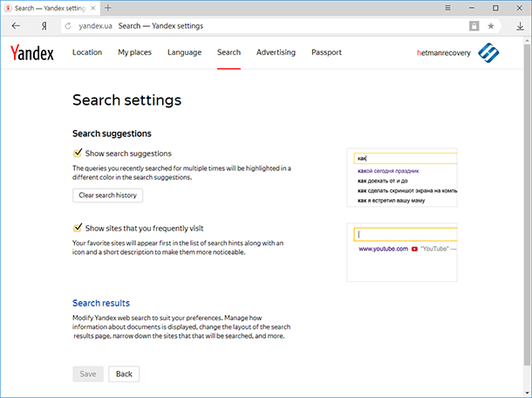The image size is (532, 398).
Task: Click the Save button
Action: click(x=88, y=374)
